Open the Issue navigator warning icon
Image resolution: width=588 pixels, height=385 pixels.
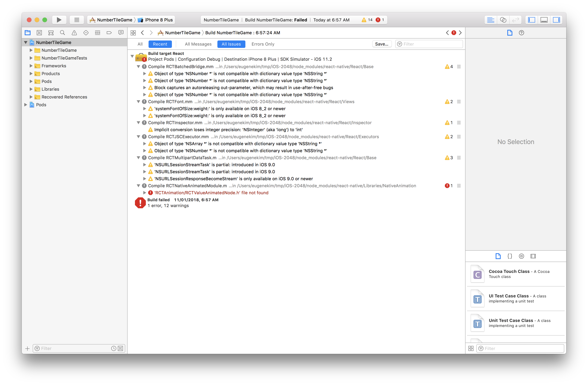74,33
